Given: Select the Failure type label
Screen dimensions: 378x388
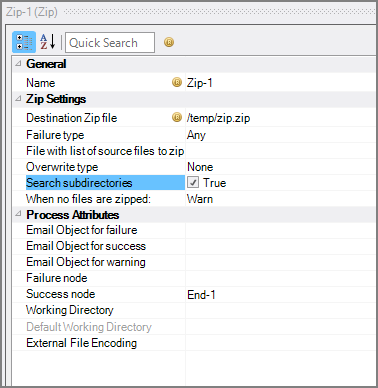Looking at the screenshot, I should tap(55, 135).
